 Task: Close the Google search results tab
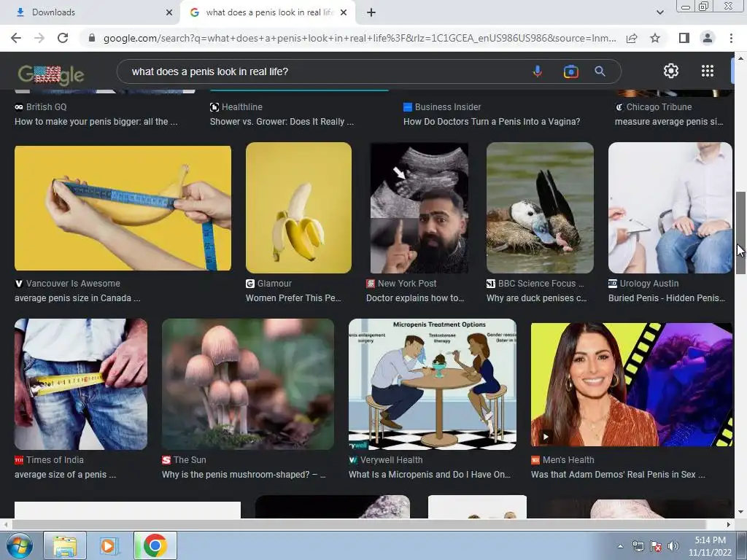coord(344,12)
